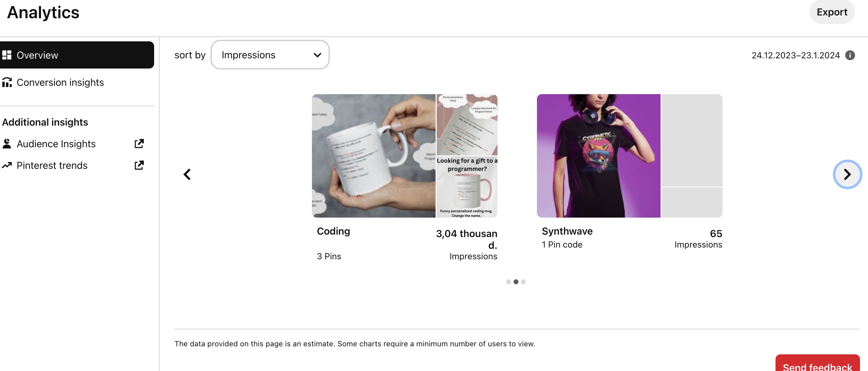Select the Overview menu item
Image resolution: width=868 pixels, height=371 pixels.
click(77, 55)
